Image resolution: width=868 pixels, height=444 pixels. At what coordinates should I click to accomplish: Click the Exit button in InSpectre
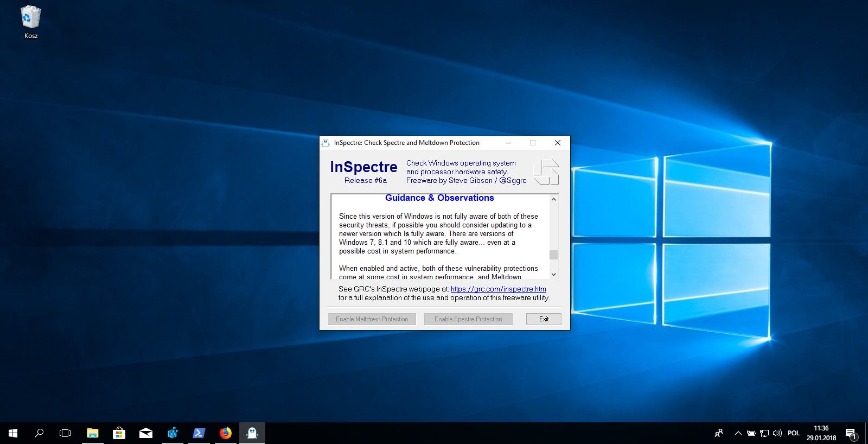coord(544,319)
